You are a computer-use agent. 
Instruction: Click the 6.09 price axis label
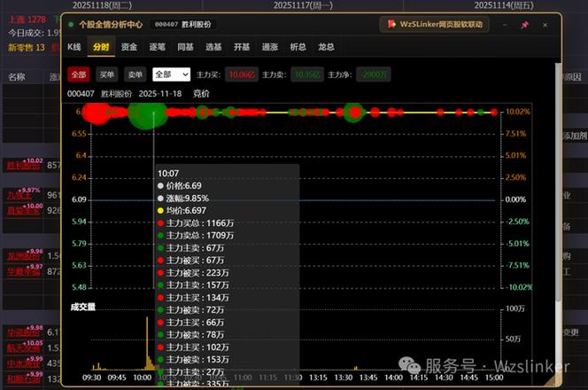click(79, 199)
